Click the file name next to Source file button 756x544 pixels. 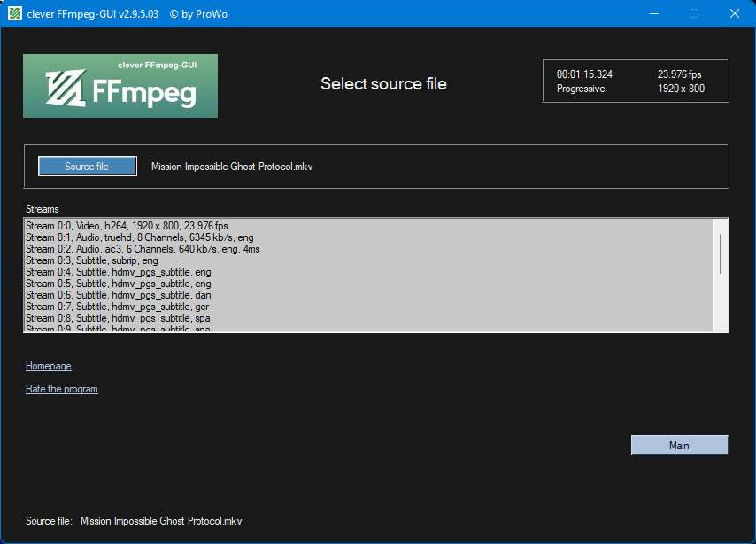(232, 167)
